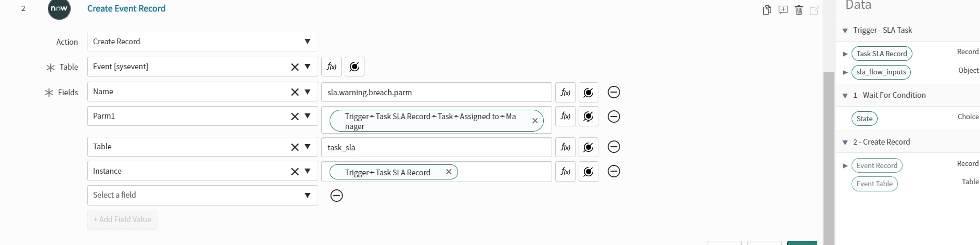The width and height of the screenshot is (980, 245).
Task: Delete the action with the trash icon
Action: click(799, 10)
